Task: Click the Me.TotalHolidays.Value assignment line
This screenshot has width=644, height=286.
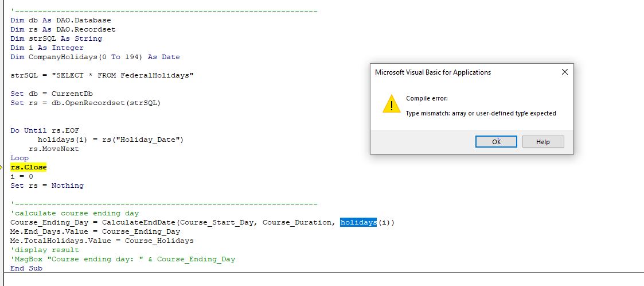Action: (x=102, y=241)
